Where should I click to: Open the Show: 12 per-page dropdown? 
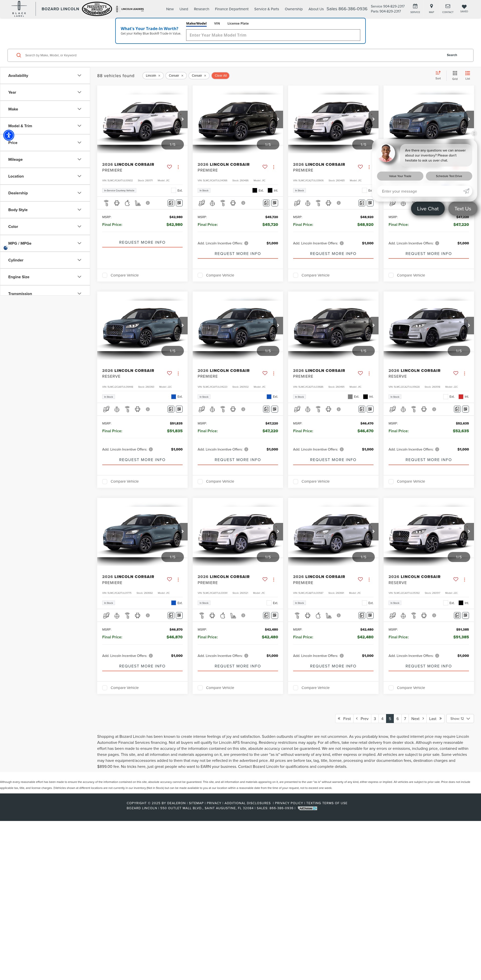[x=460, y=719]
